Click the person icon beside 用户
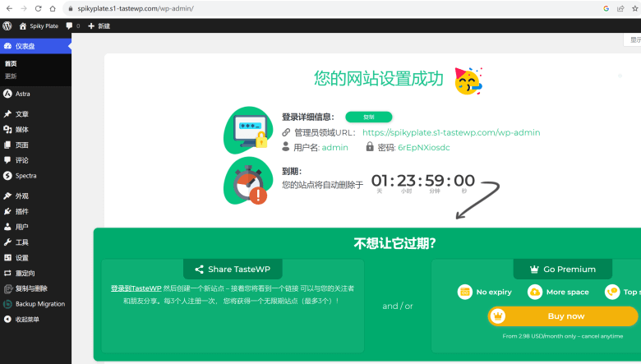 pyautogui.click(x=7, y=227)
